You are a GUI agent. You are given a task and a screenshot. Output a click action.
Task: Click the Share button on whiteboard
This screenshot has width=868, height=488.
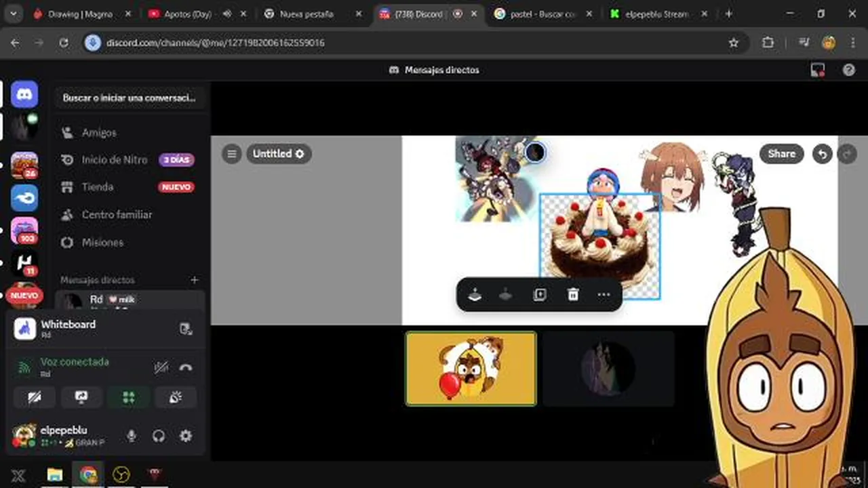781,154
